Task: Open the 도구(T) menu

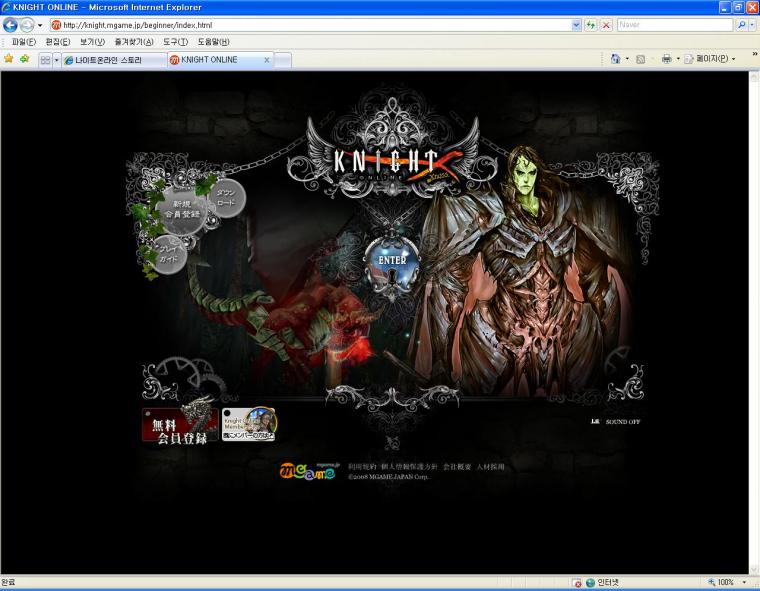Action: pyautogui.click(x=175, y=42)
